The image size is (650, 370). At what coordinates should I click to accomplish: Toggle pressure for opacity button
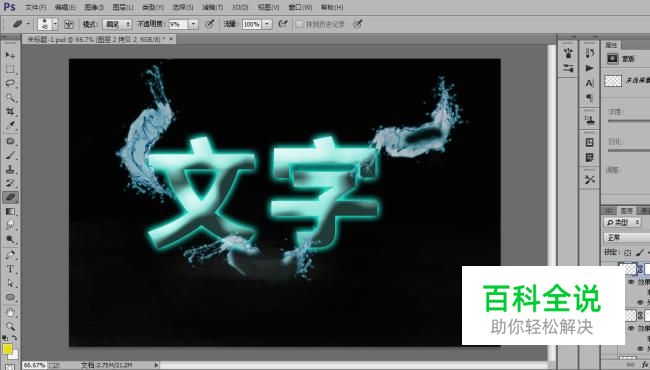pos(210,24)
